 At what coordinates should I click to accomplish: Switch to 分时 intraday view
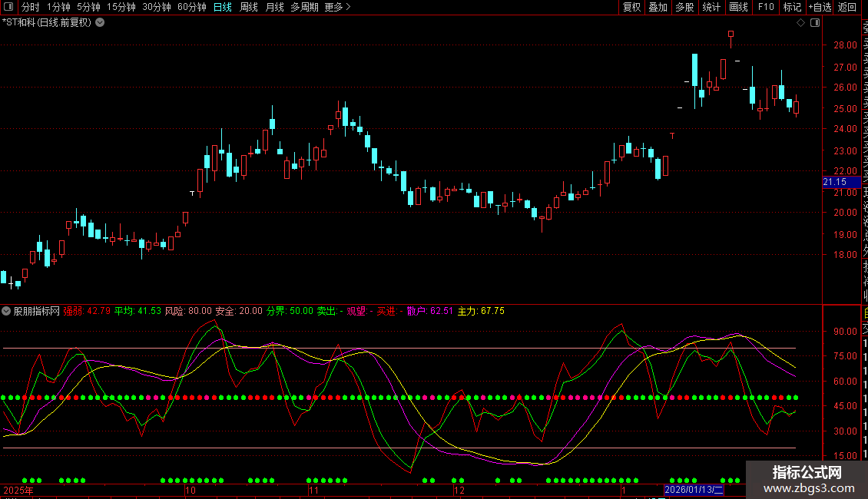[x=30, y=7]
